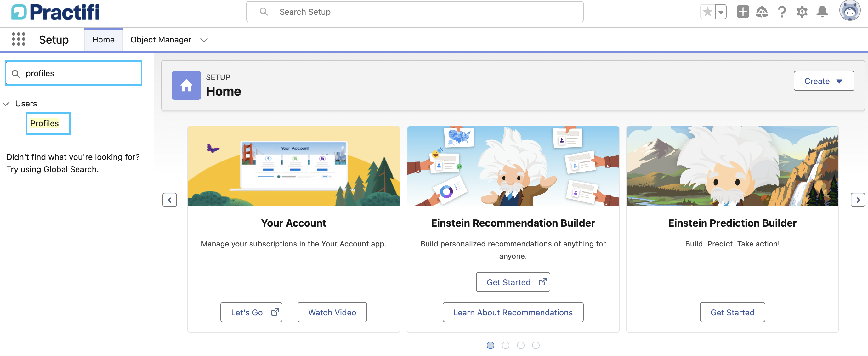Viewport: 868px width, 356px height.
Task: Click the Setup app name label
Action: tap(54, 40)
